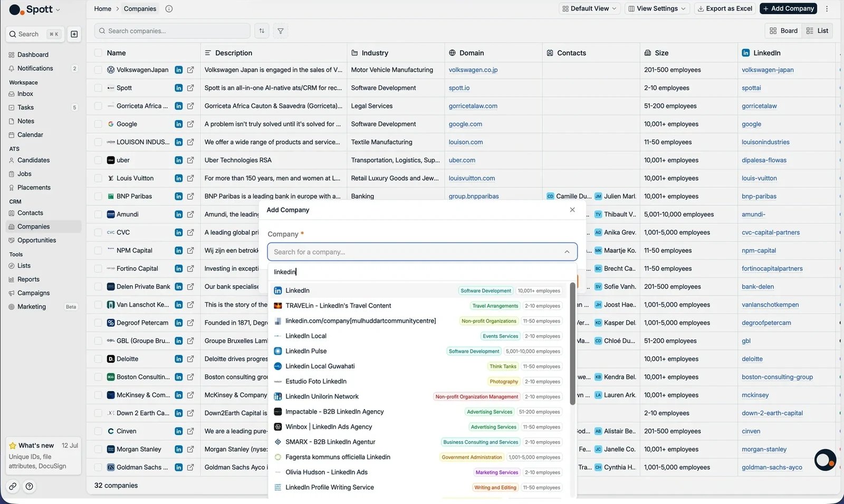Screen dimensions: 844x504
Task: Check the Google row checkbox
Action: click(98, 124)
